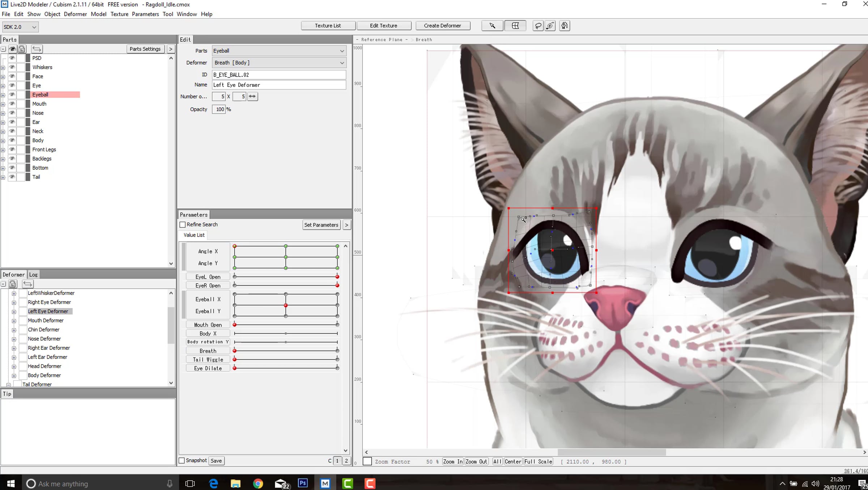This screenshot has height=490, width=868.
Task: Click the Create Deformer button
Action: coord(442,26)
